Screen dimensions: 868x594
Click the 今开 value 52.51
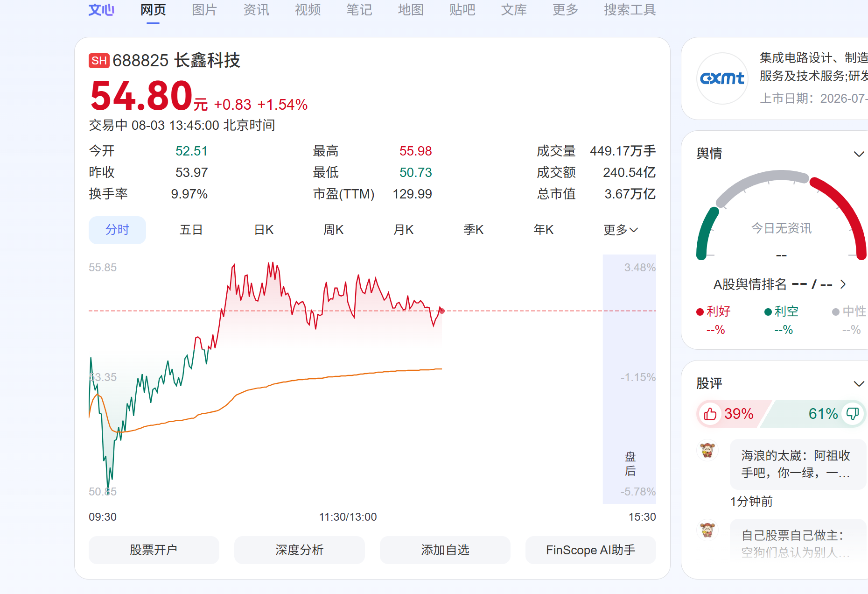(x=191, y=151)
